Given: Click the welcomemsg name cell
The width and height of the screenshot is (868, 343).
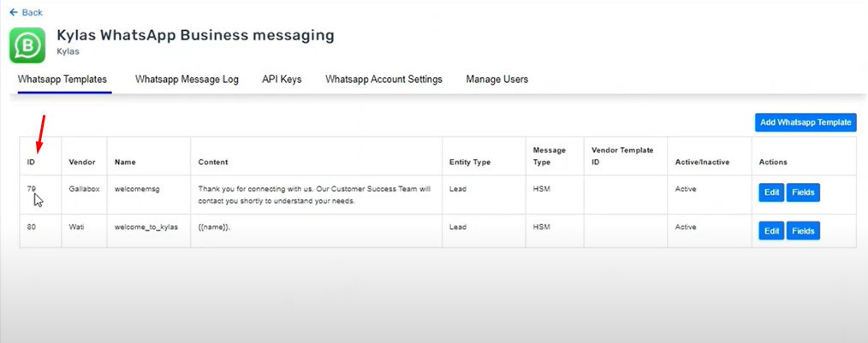Looking at the screenshot, I should 135,189.
